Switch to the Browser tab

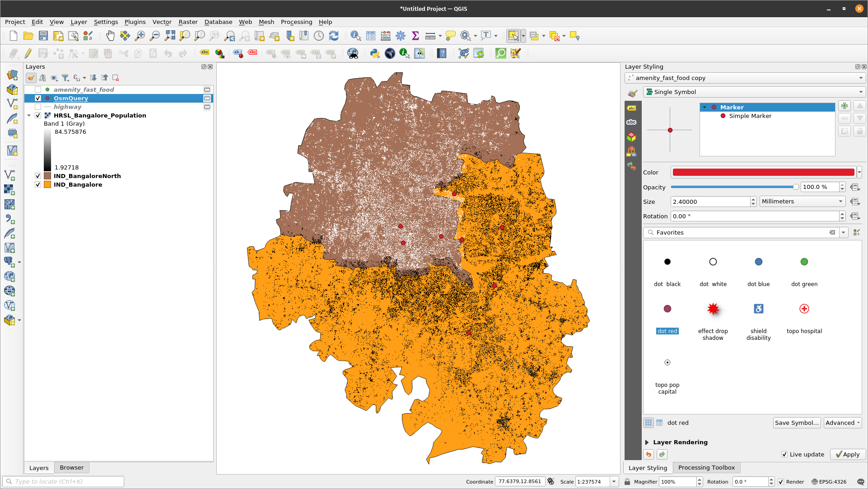pos(72,468)
